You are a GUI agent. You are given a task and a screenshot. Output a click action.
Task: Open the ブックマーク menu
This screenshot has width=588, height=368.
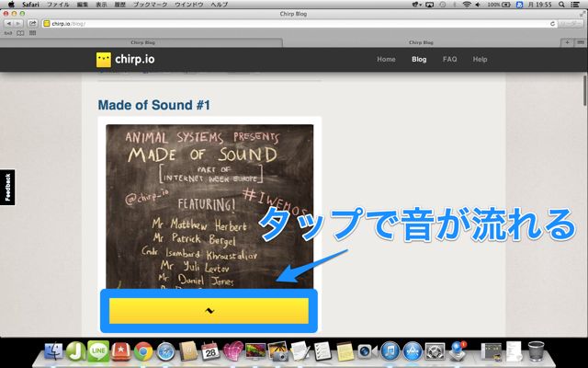click(150, 5)
